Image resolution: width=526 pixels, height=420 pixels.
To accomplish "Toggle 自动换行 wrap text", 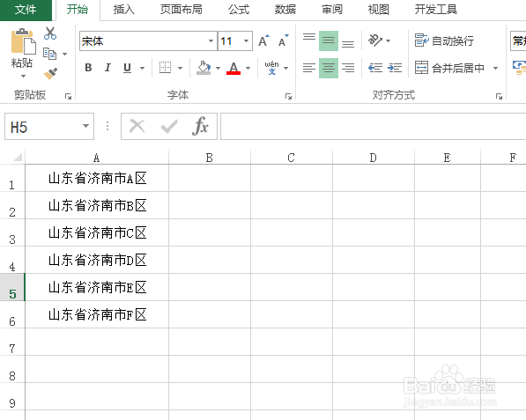I will 444,41.
